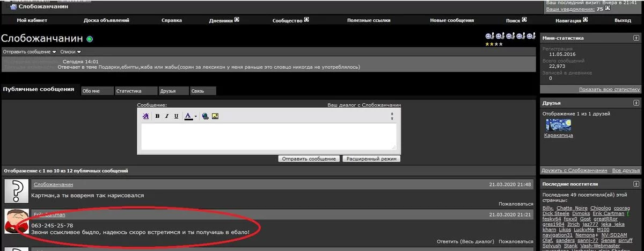This screenshot has width=644, height=251.
Task: Open Все друзья link
Action: pos(626,170)
